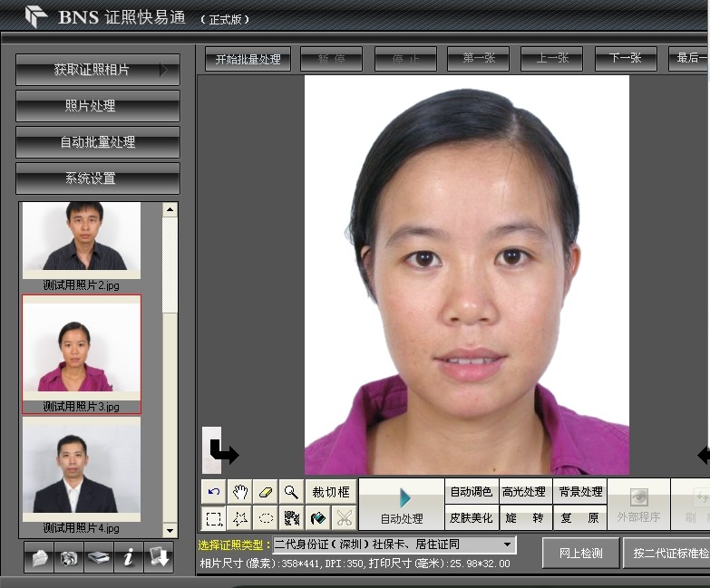Click the scanner icon
The width and height of the screenshot is (710, 588).
point(98,559)
